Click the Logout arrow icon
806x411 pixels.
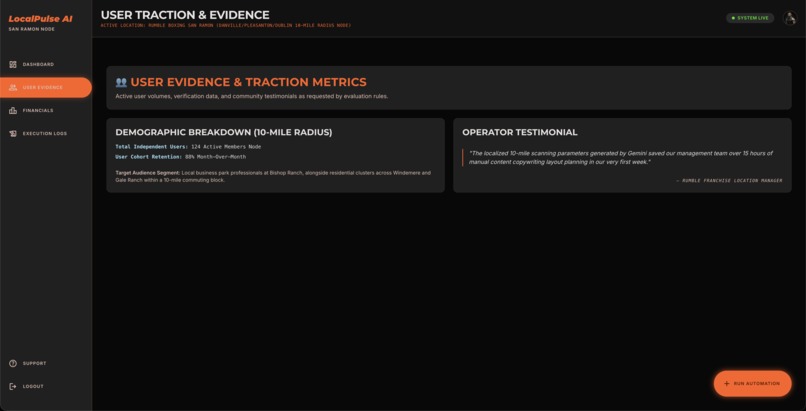click(13, 386)
